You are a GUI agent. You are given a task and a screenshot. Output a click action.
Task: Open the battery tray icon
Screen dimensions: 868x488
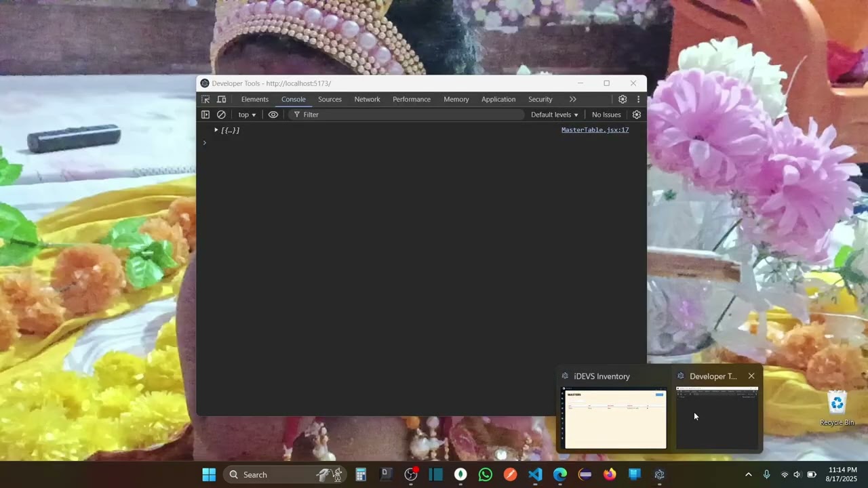point(811,474)
